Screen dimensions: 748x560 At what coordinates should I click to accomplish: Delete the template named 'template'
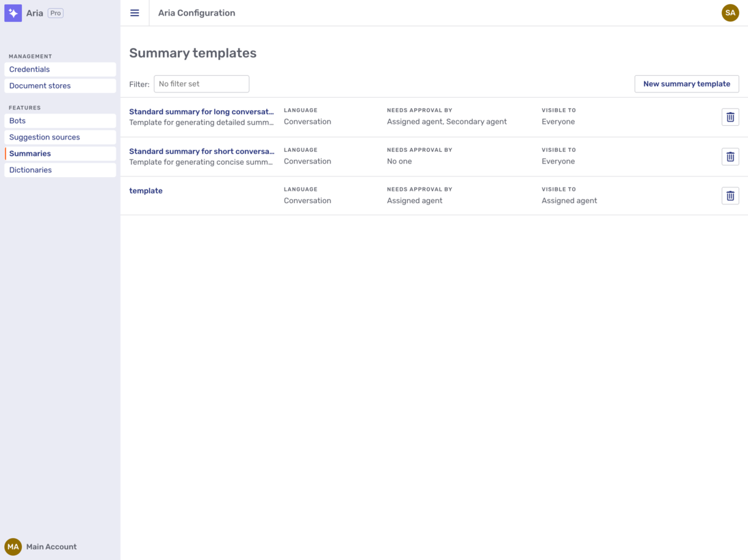(x=730, y=196)
